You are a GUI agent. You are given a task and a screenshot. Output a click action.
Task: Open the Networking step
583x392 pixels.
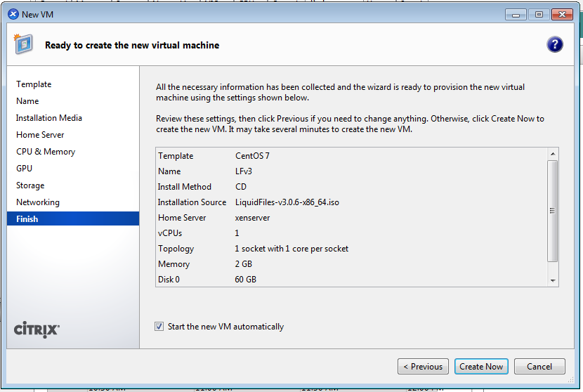tap(38, 202)
